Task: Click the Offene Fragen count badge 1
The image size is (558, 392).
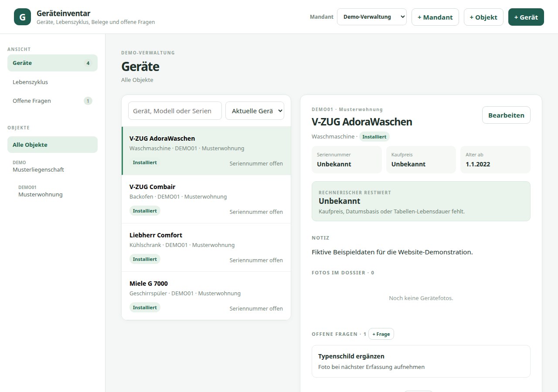Action: tap(88, 101)
